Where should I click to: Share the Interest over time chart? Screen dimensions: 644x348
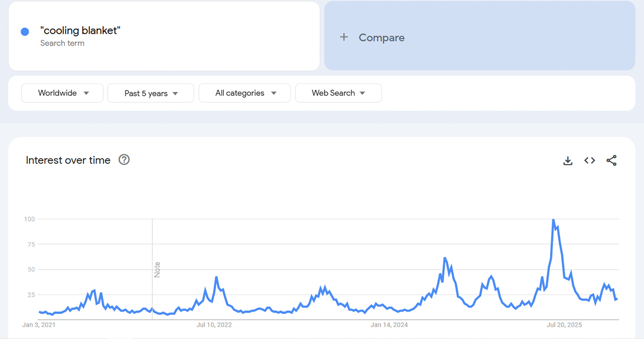pos(611,160)
